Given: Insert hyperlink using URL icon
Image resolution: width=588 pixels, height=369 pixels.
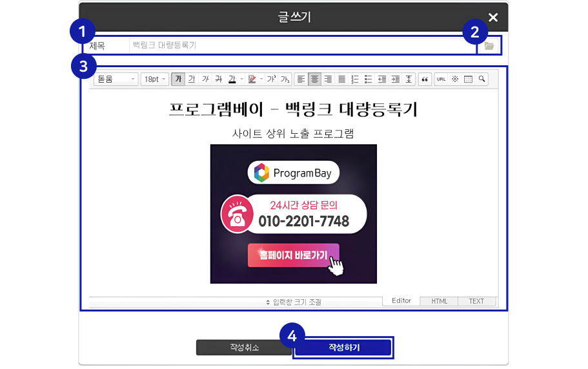Looking at the screenshot, I should pyautogui.click(x=441, y=79).
